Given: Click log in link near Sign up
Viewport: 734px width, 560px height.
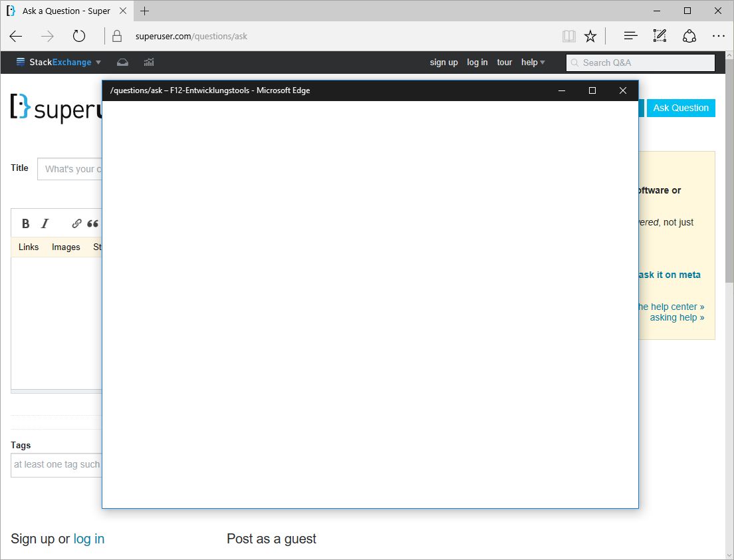Looking at the screenshot, I should click(x=89, y=539).
